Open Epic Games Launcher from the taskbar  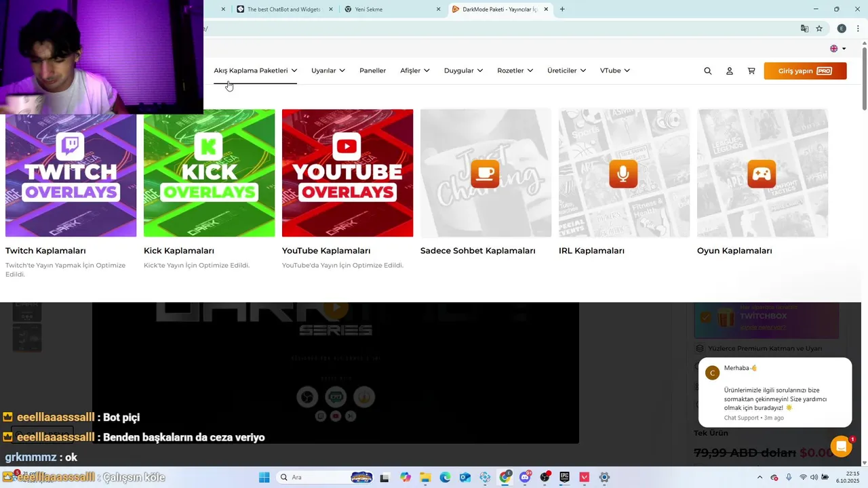[564, 477]
